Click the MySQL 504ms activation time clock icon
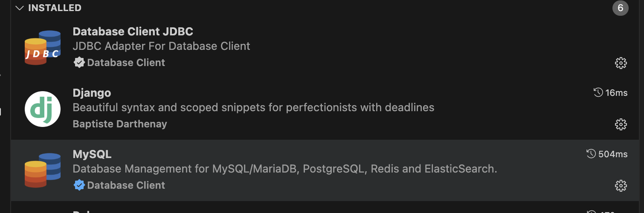This screenshot has height=213, width=644. point(591,154)
